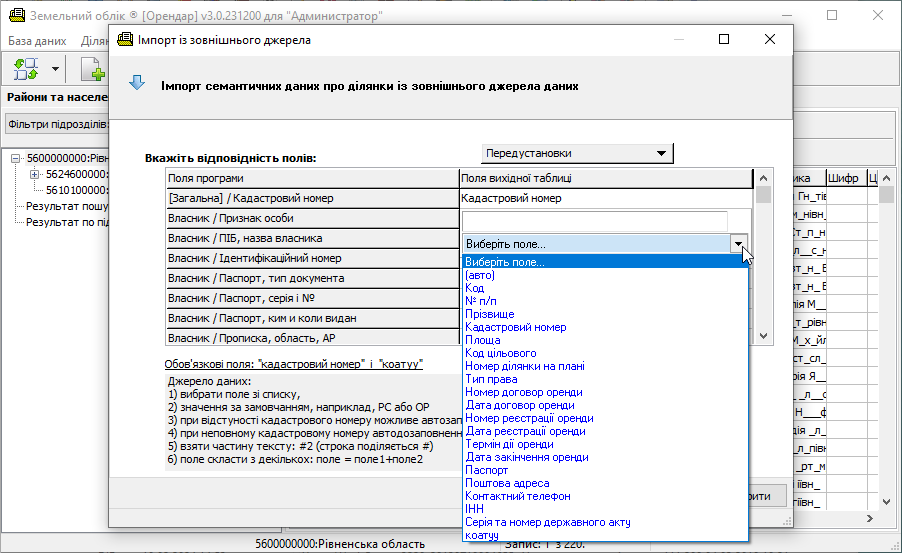Maximize the main application window
The width and height of the screenshot is (902, 553).
(x=832, y=16)
